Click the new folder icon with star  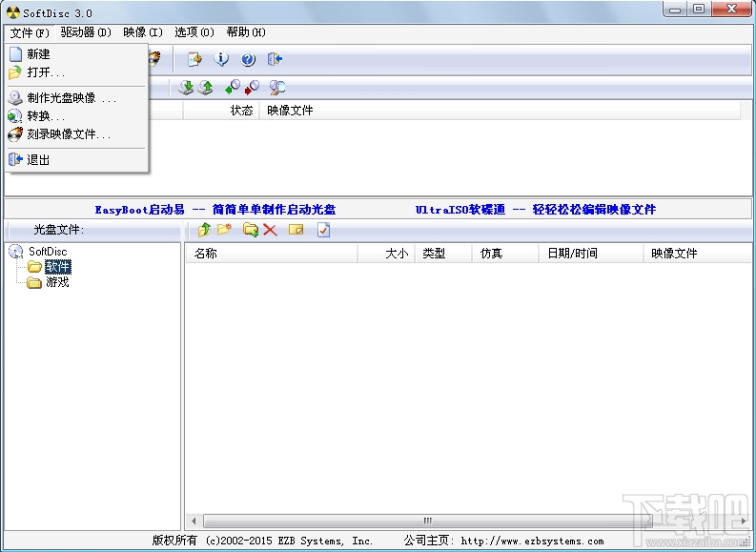point(224,230)
